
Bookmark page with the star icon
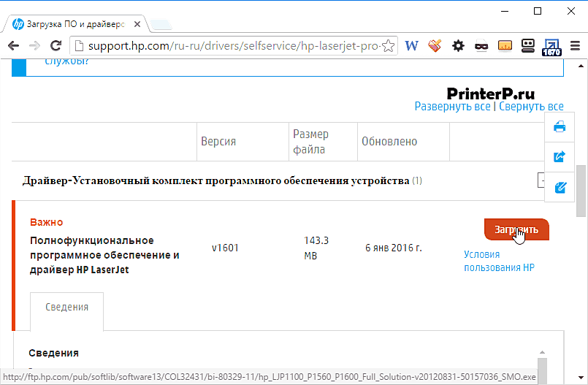click(x=389, y=46)
